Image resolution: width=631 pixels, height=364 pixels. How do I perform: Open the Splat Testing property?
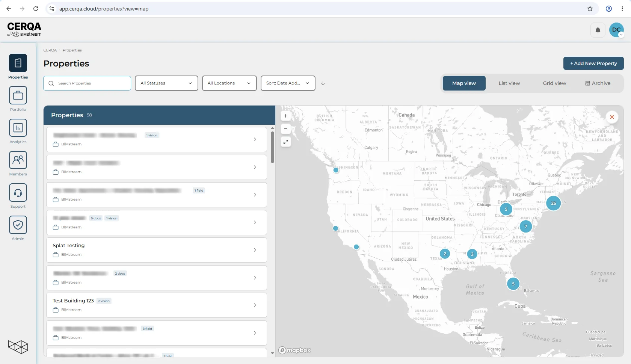click(157, 250)
